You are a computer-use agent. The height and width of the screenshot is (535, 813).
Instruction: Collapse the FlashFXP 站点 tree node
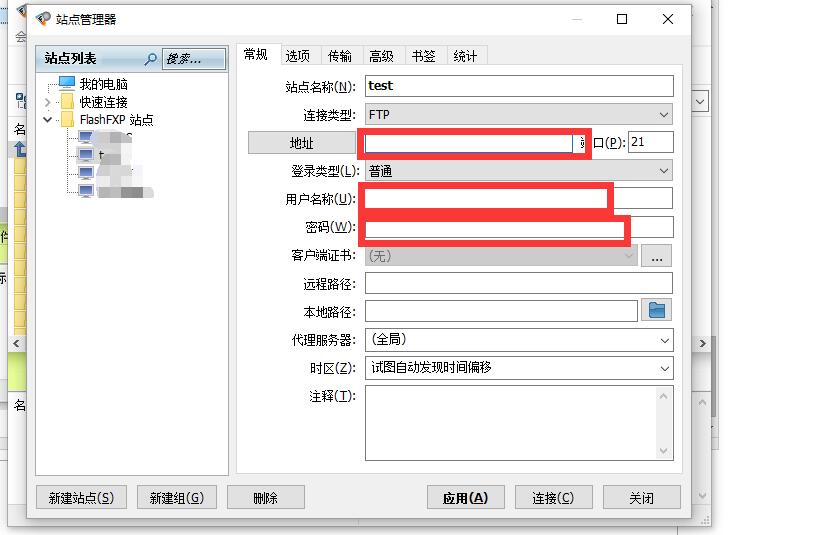[x=48, y=120]
